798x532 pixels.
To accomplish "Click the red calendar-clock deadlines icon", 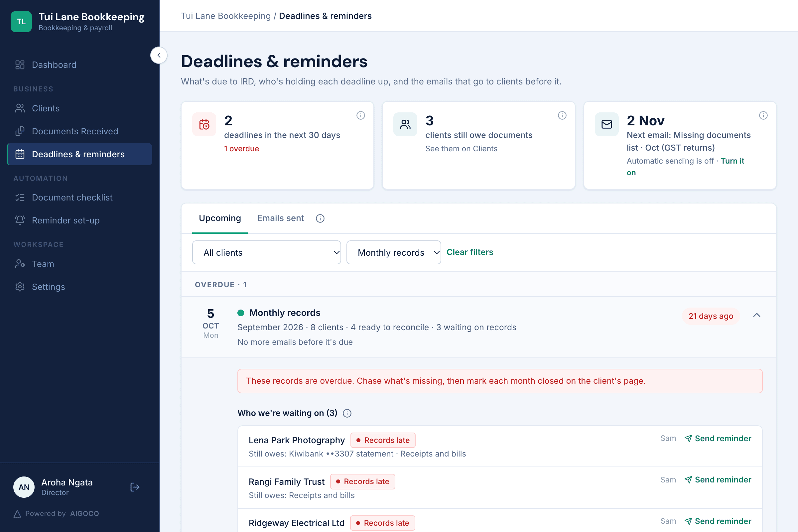I will click(x=204, y=124).
